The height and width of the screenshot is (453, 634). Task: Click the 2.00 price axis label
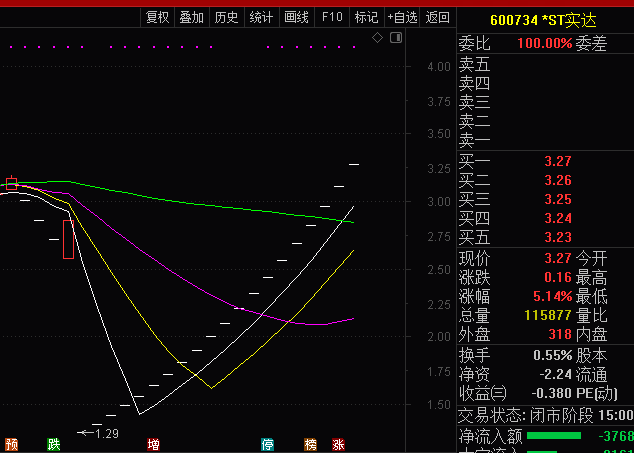point(439,337)
